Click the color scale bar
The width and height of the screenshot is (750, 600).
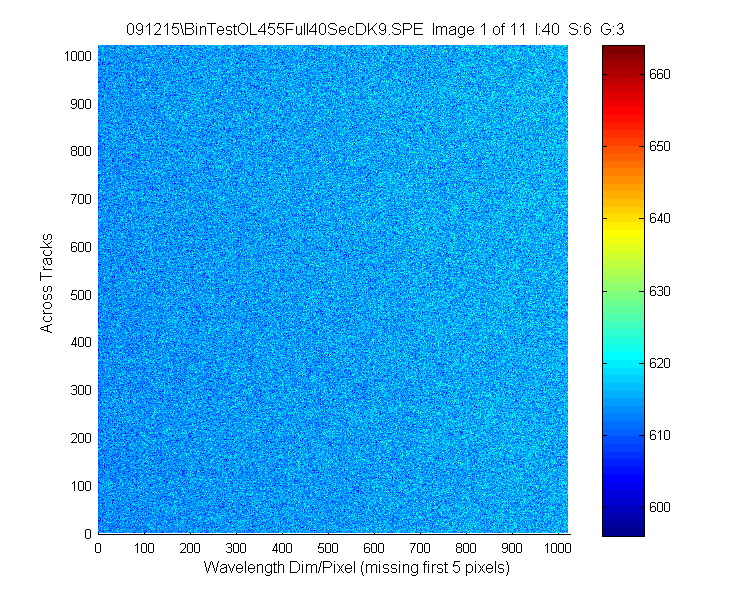(x=623, y=290)
